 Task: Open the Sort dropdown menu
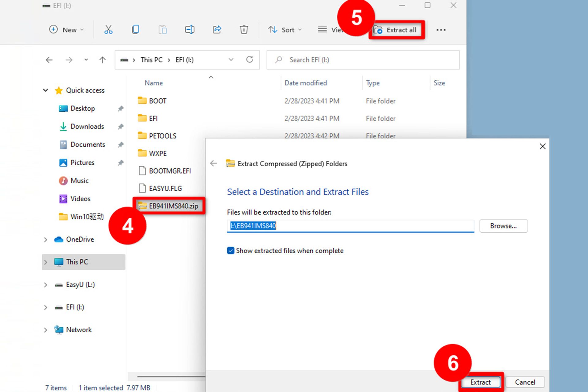click(x=285, y=30)
